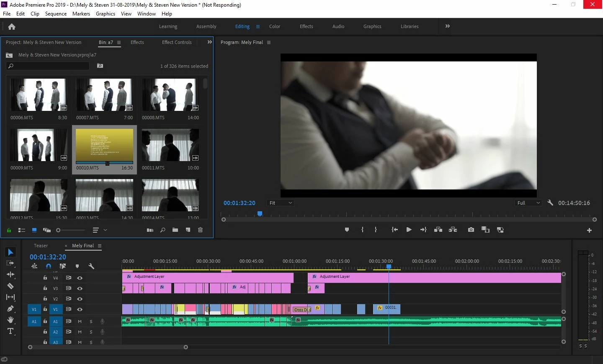The height and width of the screenshot is (364, 603).
Task: Export frame with camera icon
Action: pyautogui.click(x=471, y=230)
